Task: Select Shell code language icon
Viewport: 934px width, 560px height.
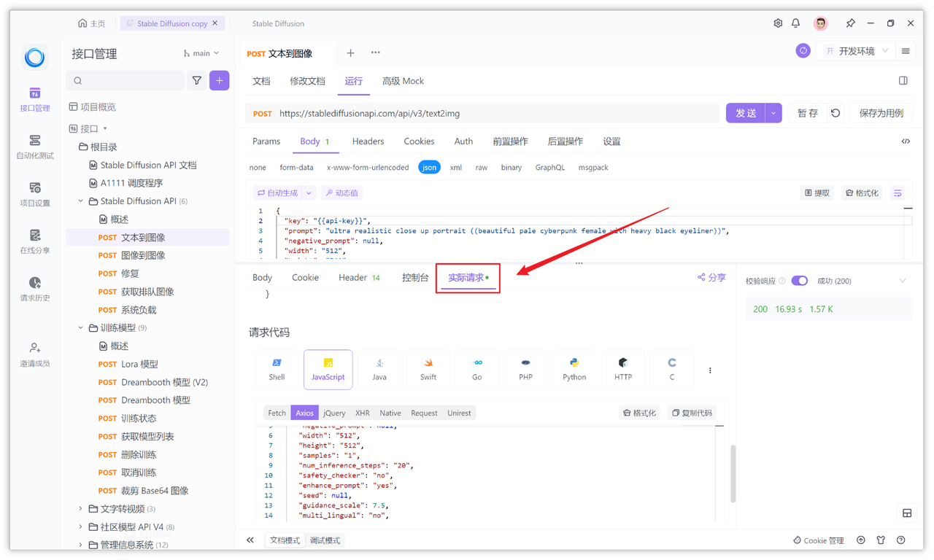Action: point(277,370)
